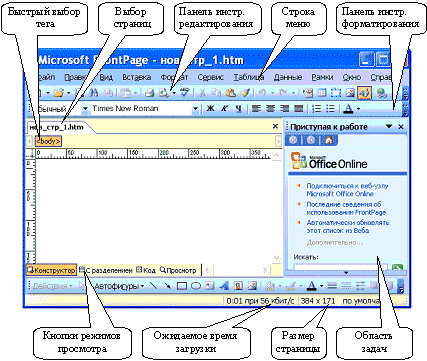Apply font color in formatting toolbar
This screenshot has width=427, height=361.
click(349, 108)
